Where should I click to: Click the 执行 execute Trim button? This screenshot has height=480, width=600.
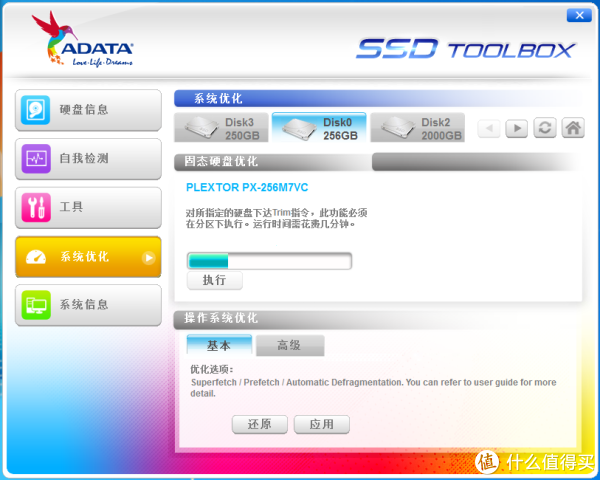click(215, 280)
